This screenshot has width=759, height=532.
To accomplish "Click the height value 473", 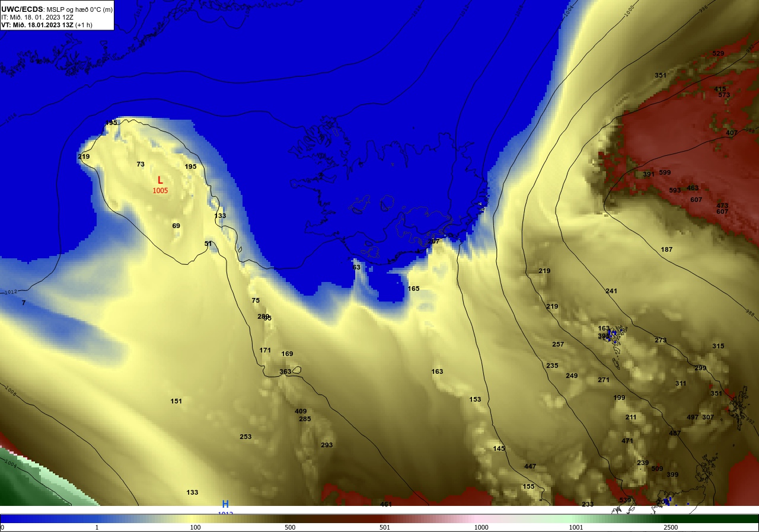I will [x=722, y=206].
